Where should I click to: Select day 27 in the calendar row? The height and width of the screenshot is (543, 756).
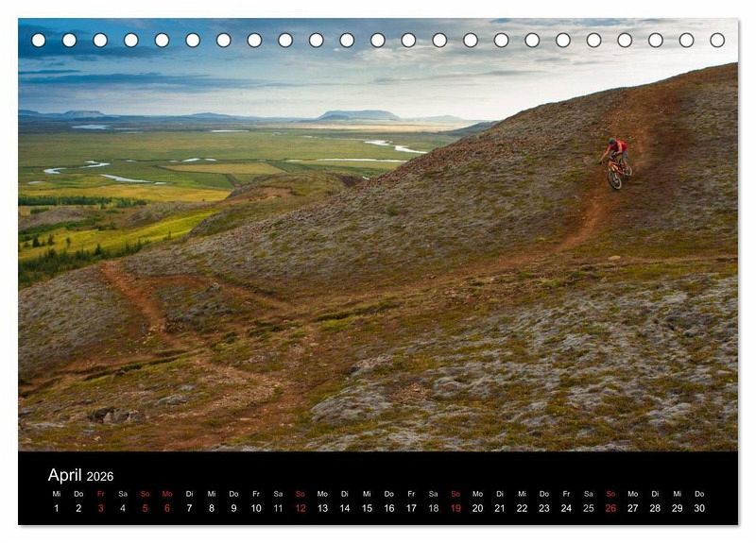pyautogui.click(x=633, y=508)
